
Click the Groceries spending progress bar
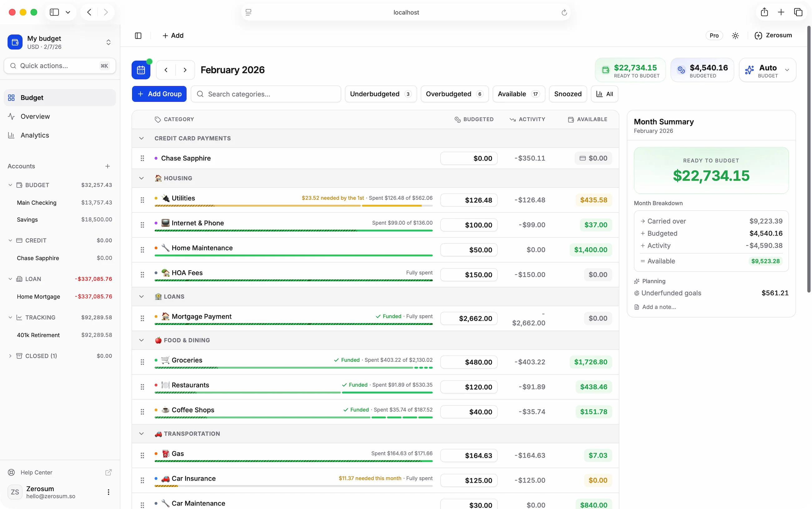pos(293,368)
